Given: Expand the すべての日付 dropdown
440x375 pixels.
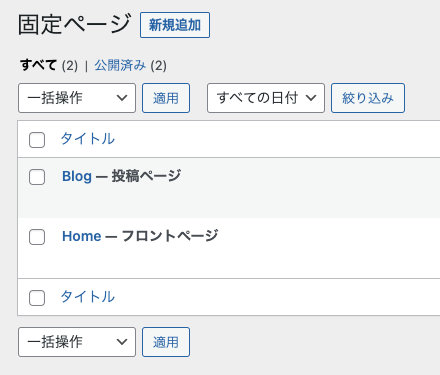Looking at the screenshot, I should tap(266, 98).
